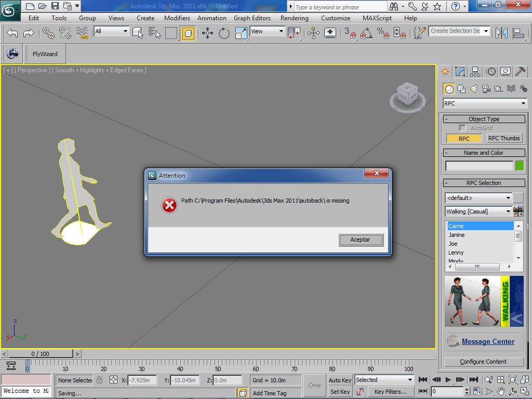The width and height of the screenshot is (532, 399).
Task: Open the Display panel tab
Action: (x=506, y=72)
